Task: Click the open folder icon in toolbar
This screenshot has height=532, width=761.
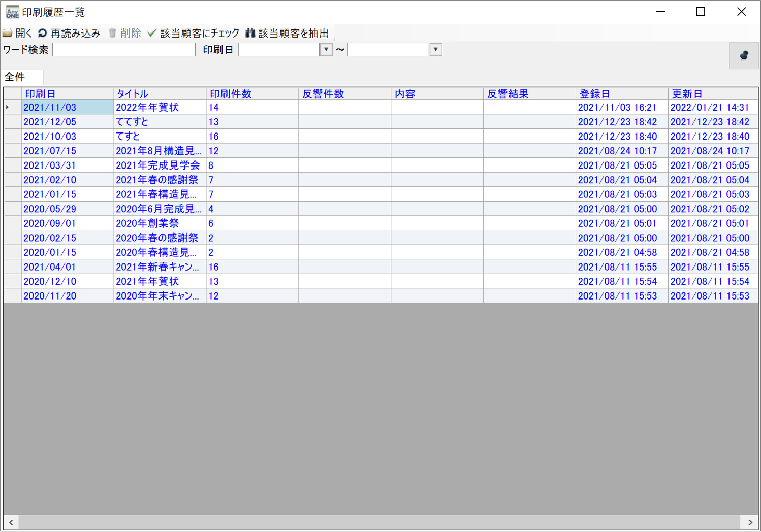Action: pyautogui.click(x=8, y=34)
